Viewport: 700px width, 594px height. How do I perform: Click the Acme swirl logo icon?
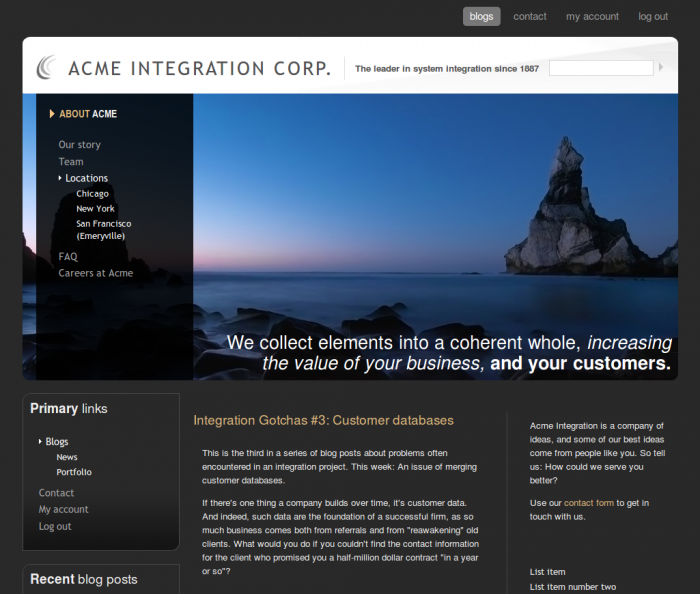coord(46,67)
